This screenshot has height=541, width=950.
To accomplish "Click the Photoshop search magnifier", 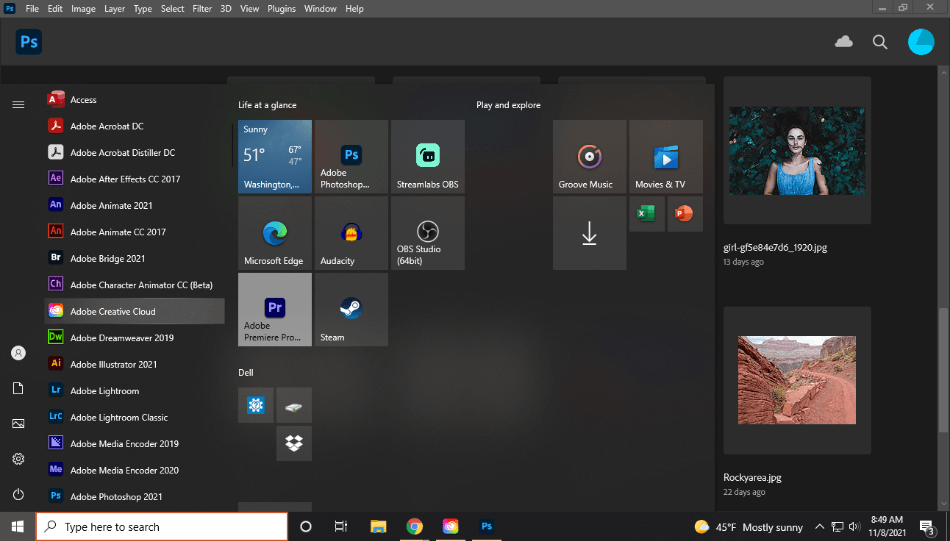I will pyautogui.click(x=880, y=42).
